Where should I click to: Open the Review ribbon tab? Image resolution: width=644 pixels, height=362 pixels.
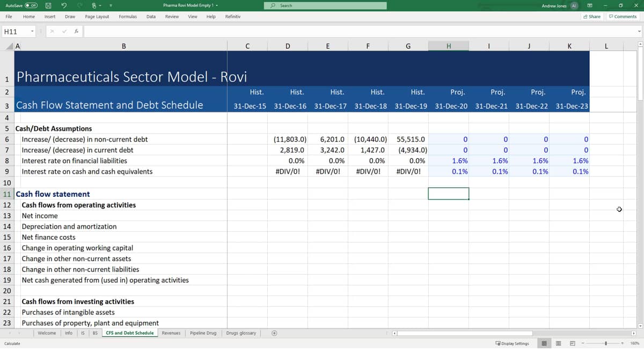[x=172, y=17]
